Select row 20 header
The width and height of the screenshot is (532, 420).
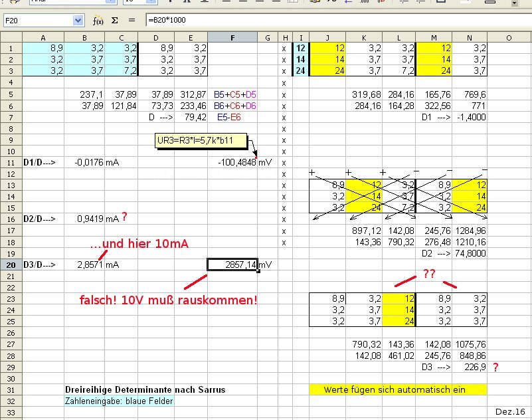(x=11, y=265)
